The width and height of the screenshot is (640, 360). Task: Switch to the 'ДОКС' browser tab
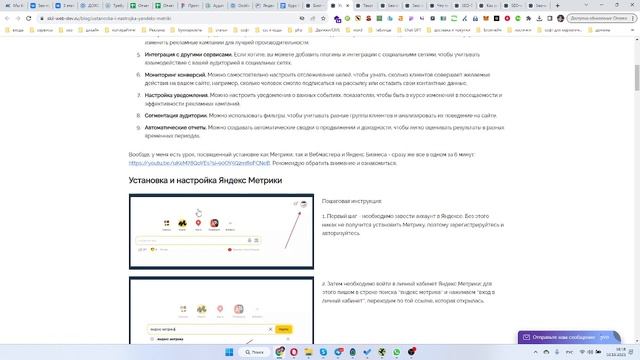[x=89, y=6]
